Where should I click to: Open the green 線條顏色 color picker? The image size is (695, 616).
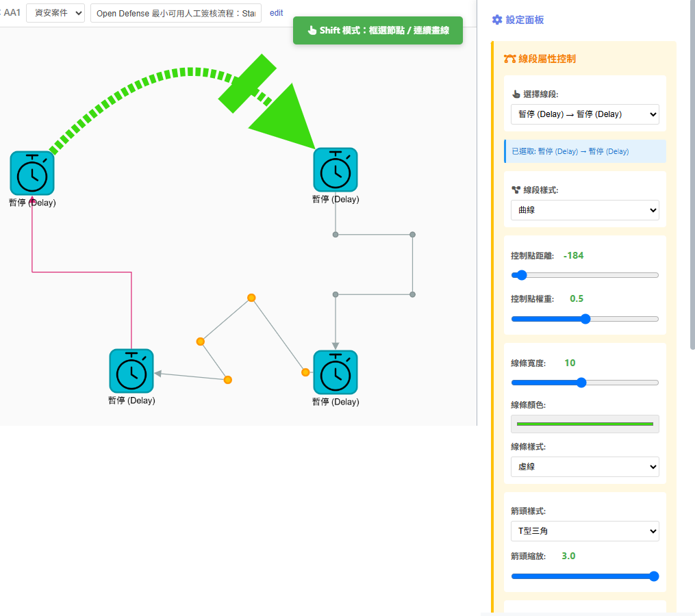tap(585, 424)
